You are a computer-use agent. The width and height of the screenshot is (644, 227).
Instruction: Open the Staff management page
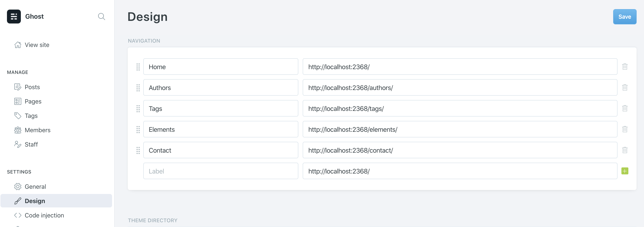click(x=31, y=144)
